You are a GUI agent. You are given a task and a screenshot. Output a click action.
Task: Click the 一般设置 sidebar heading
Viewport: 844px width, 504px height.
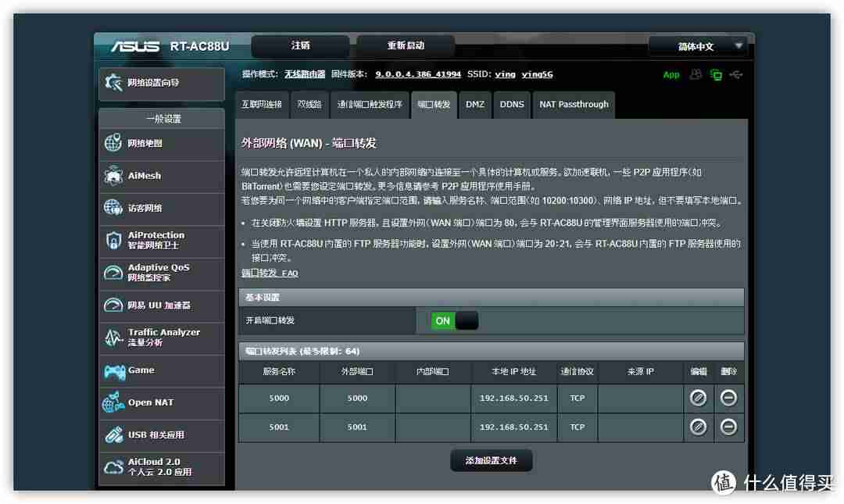click(x=163, y=119)
